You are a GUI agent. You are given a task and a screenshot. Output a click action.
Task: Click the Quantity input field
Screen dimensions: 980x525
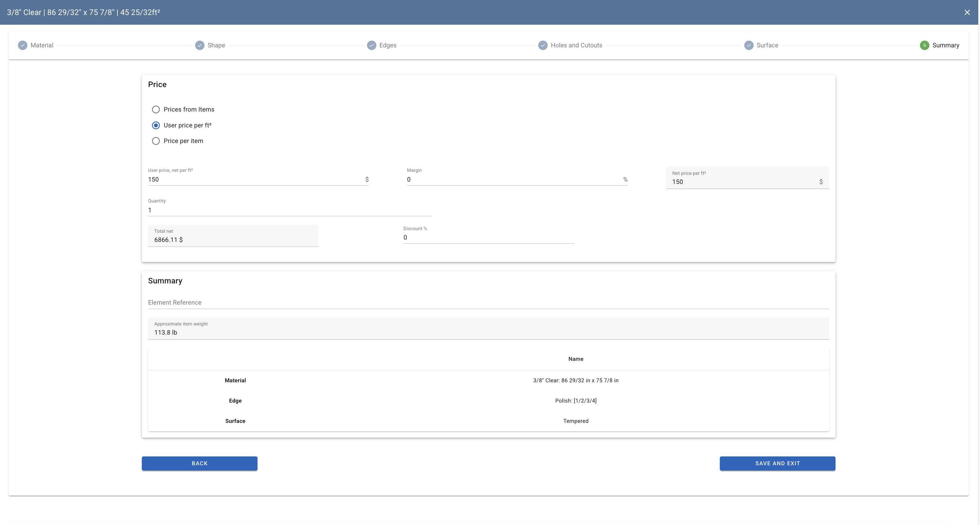(x=289, y=210)
